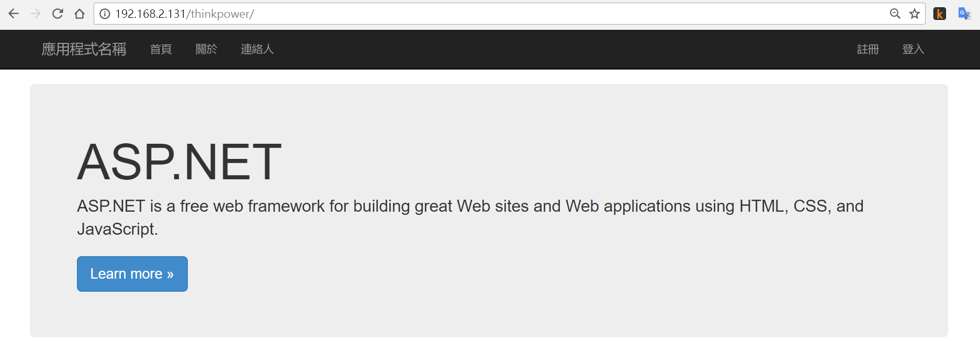The image size is (980, 356).
Task: Open the 首頁 navigation item
Action: click(161, 49)
